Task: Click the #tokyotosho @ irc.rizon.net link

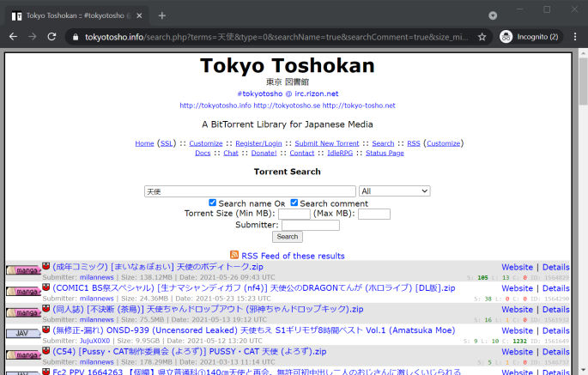Action: 288,94
